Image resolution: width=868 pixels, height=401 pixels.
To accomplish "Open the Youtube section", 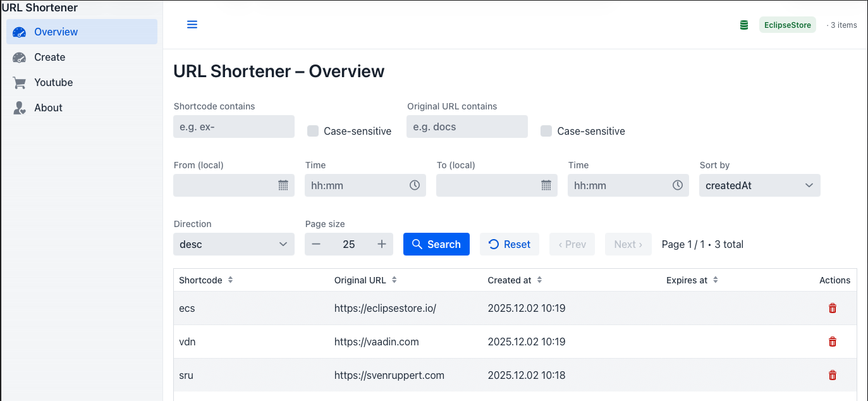I will point(52,82).
